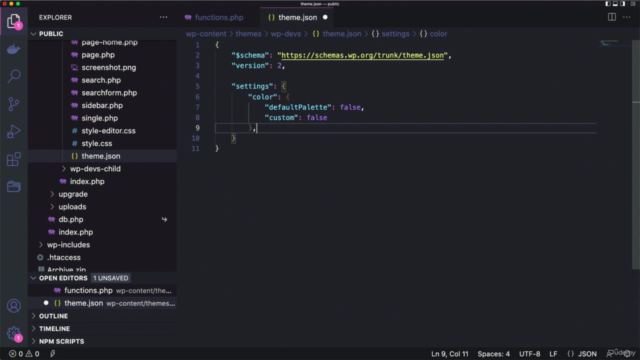Click the errors and warnings status indicator
This screenshot has width=640, height=360.
24,354
